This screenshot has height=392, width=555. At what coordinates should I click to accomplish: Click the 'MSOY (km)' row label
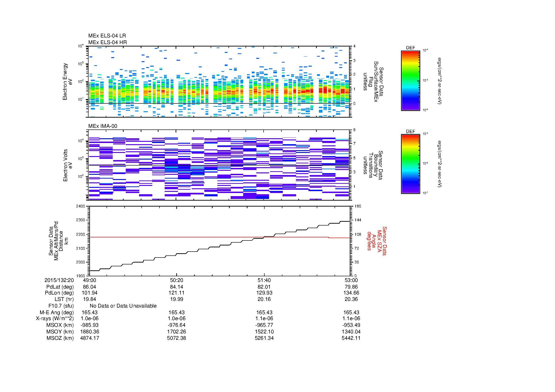(x=60, y=332)
